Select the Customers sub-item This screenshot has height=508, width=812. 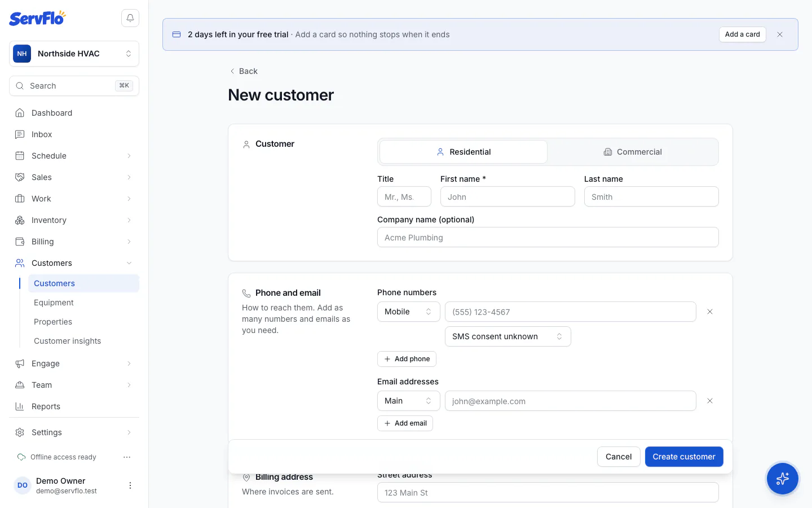click(83, 283)
